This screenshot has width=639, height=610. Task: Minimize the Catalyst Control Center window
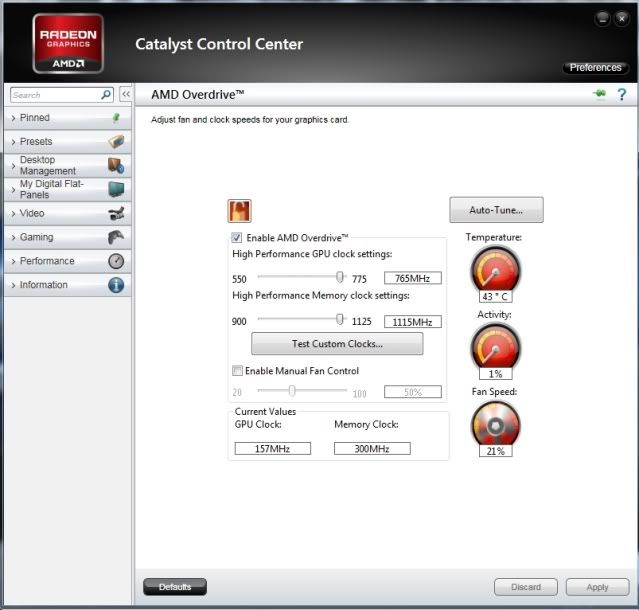pyautogui.click(x=602, y=18)
